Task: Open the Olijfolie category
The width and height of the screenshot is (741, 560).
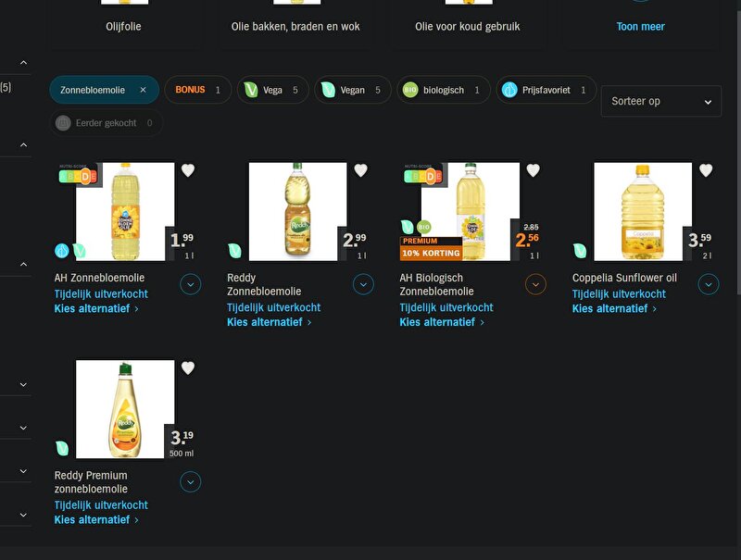Action: coord(123,27)
